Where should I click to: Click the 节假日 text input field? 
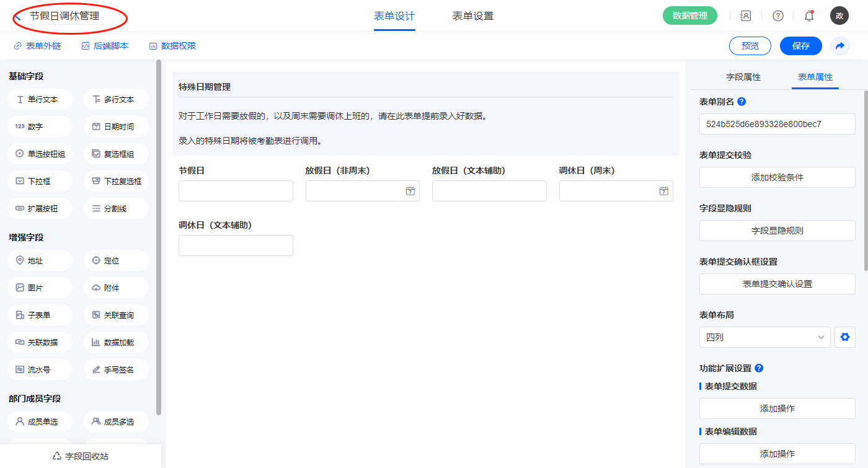pos(236,192)
